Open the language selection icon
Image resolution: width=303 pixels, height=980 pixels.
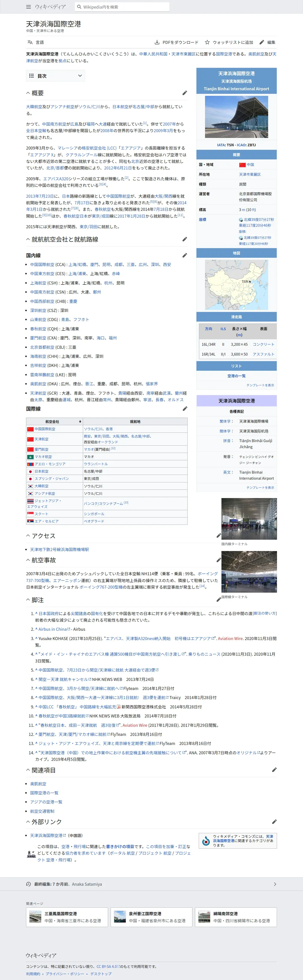coord(30,42)
